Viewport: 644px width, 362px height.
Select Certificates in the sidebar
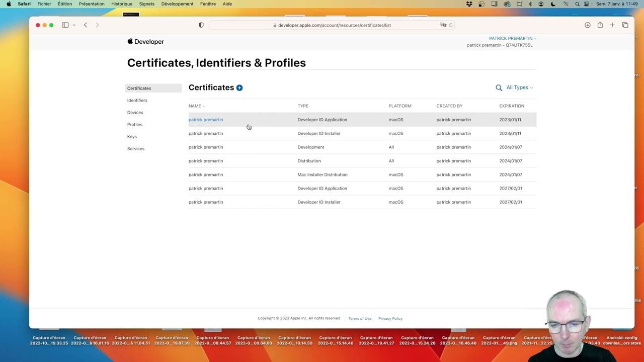pos(153,88)
